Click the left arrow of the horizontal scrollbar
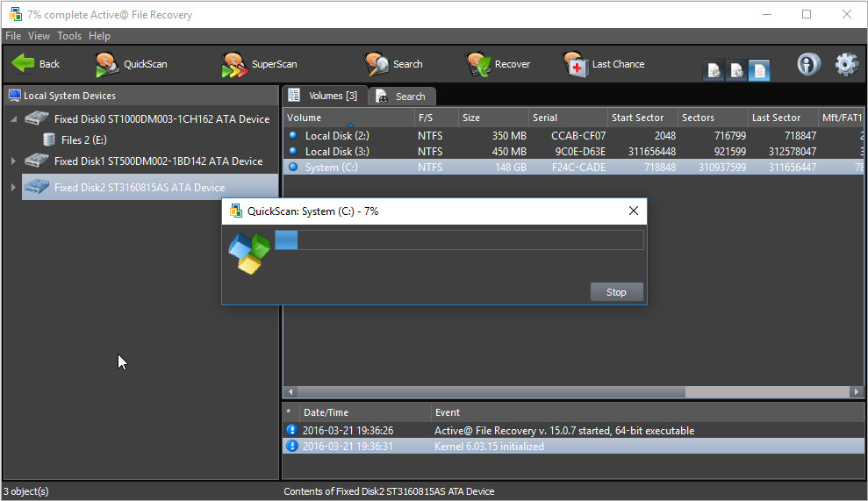This screenshot has width=868, height=501. click(291, 391)
